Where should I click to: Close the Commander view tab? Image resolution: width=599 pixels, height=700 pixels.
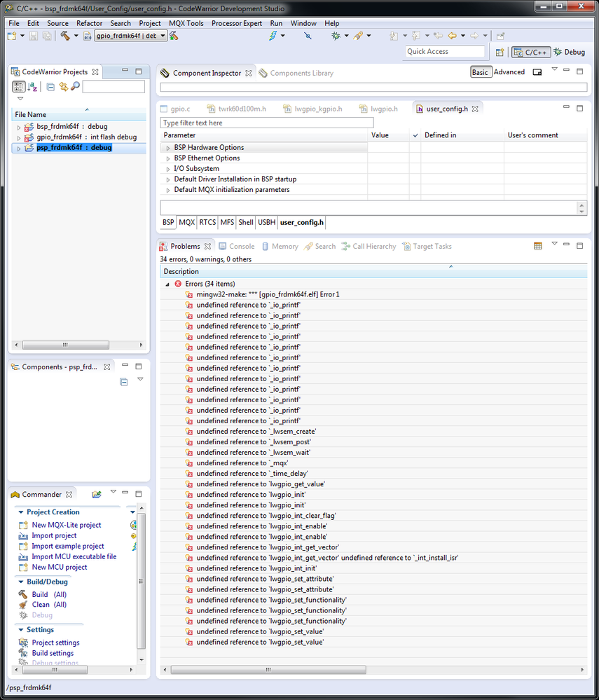pos(69,495)
